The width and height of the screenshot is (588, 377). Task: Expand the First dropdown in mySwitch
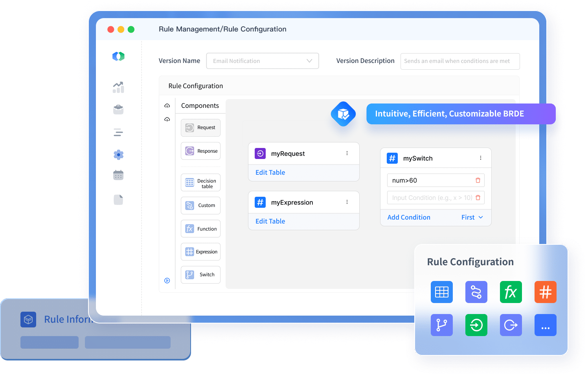pos(472,217)
